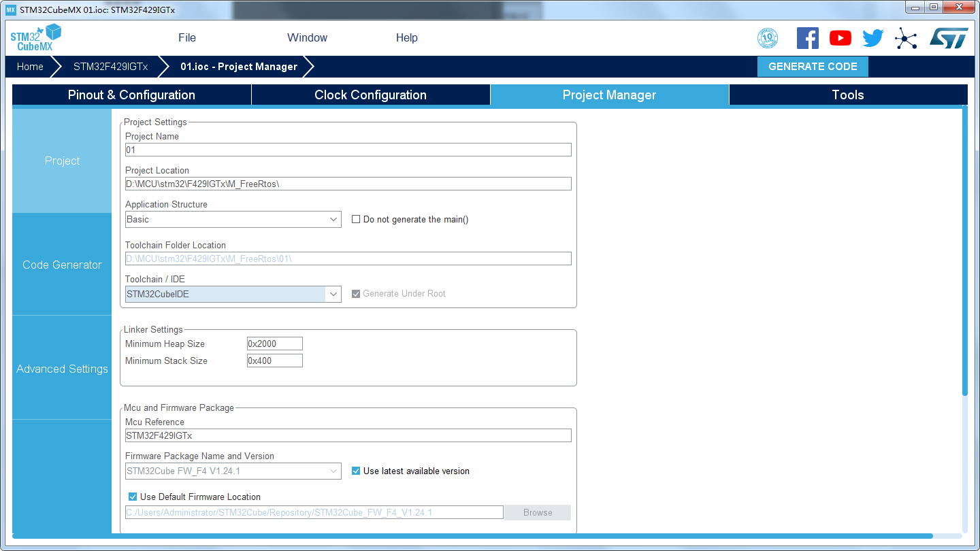Screen dimensions: 980x551
Task: Click the Project Location field
Action: pos(348,184)
